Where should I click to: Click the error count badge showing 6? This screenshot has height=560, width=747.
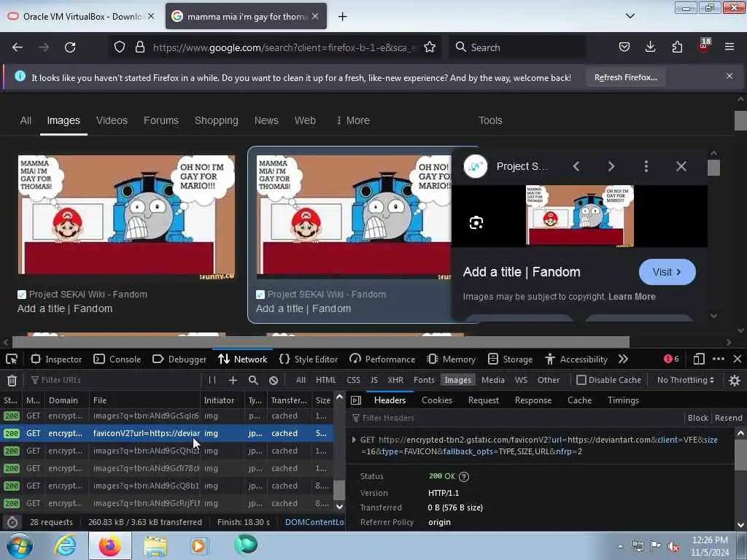click(671, 359)
